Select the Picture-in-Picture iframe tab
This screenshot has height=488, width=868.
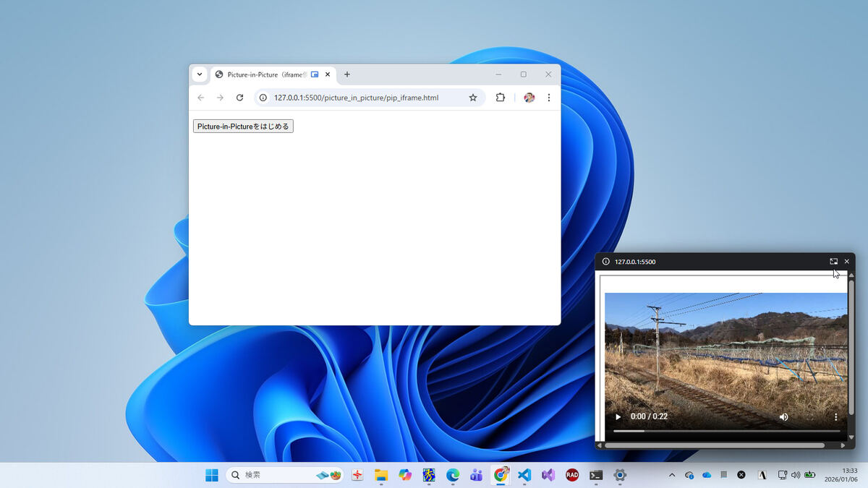268,74
